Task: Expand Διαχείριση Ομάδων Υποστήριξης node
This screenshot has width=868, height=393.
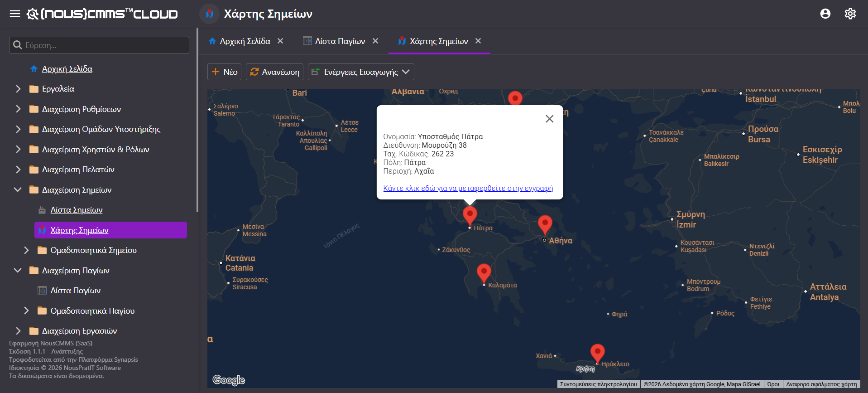Action: [x=18, y=129]
